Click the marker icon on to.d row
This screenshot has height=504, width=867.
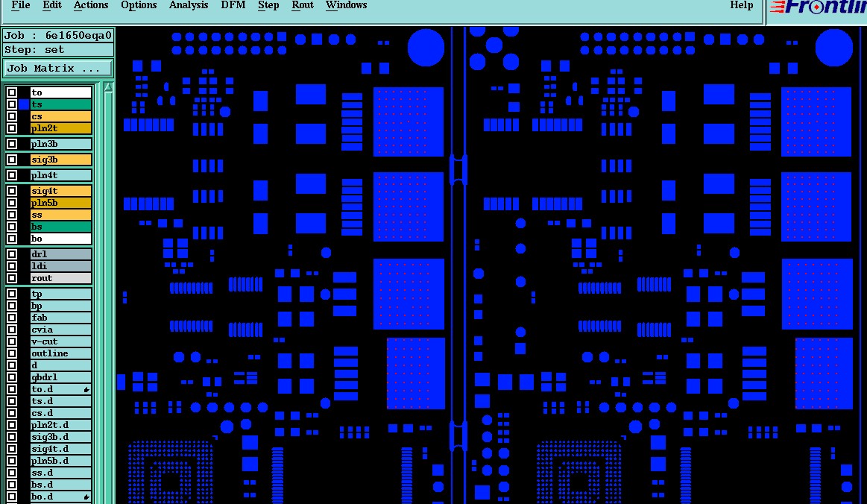[x=86, y=389]
